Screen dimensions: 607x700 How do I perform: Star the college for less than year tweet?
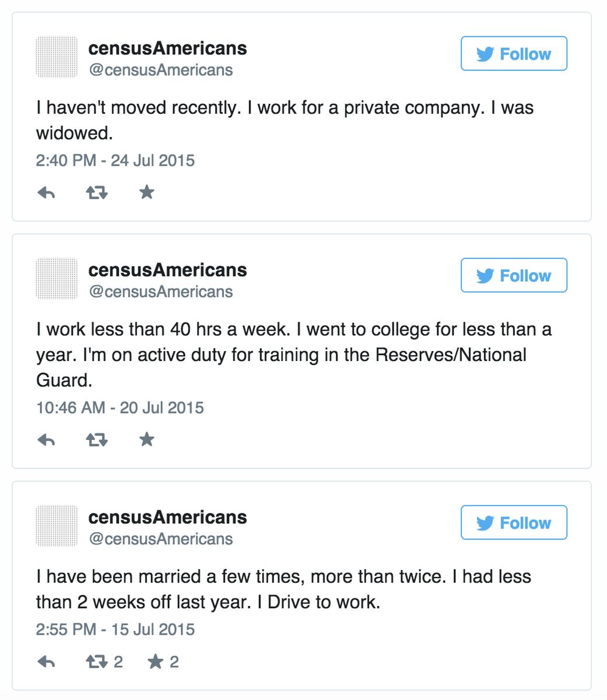(x=147, y=439)
